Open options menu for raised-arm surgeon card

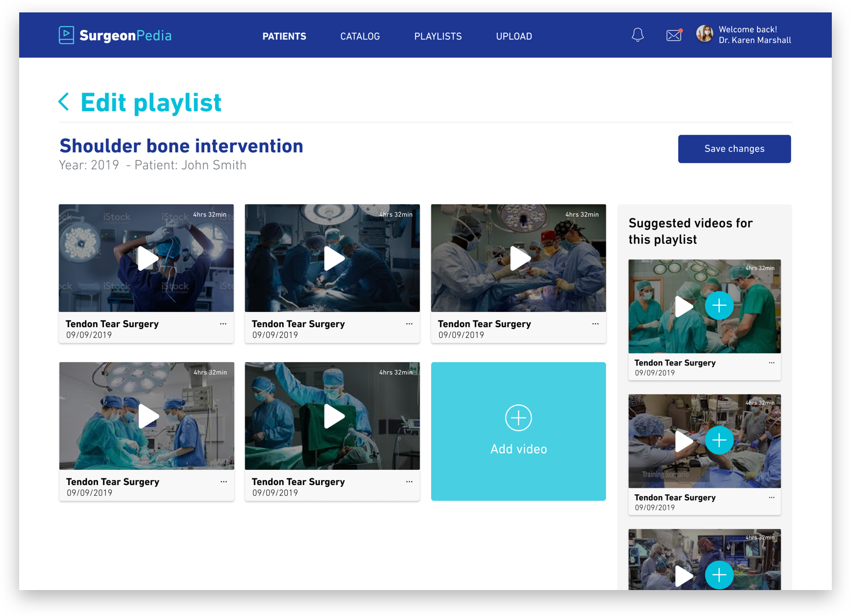pos(409,482)
